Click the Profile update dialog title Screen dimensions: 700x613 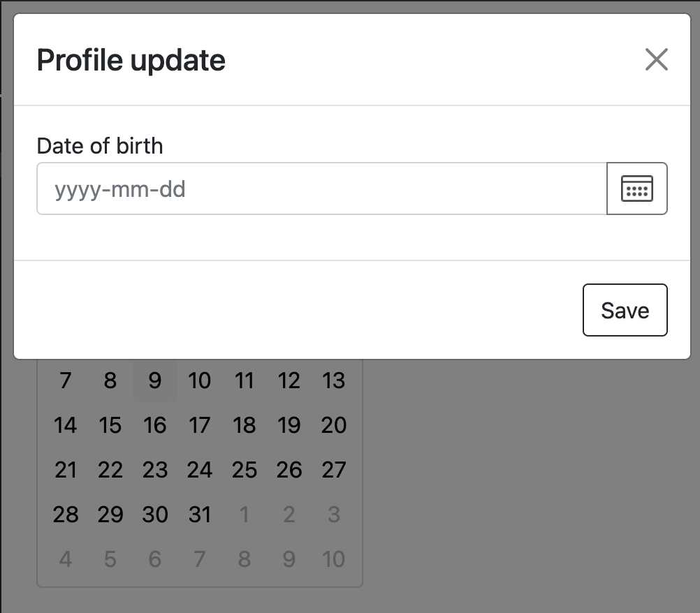tap(131, 60)
